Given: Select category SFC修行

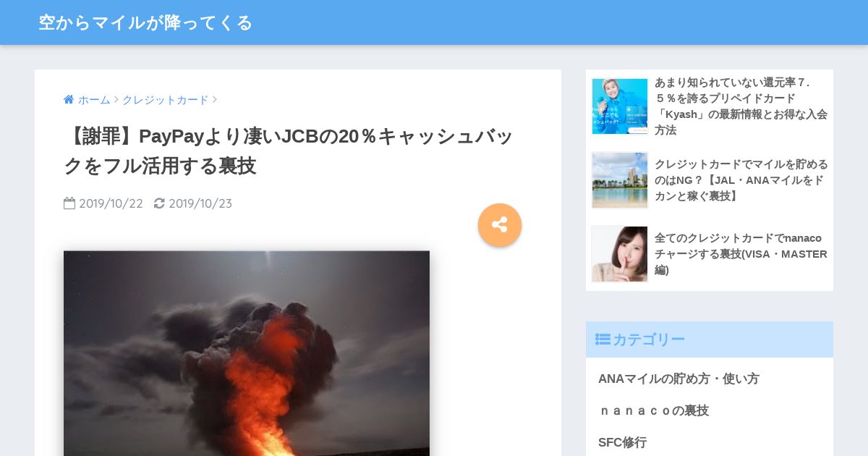Looking at the screenshot, I should [622, 442].
